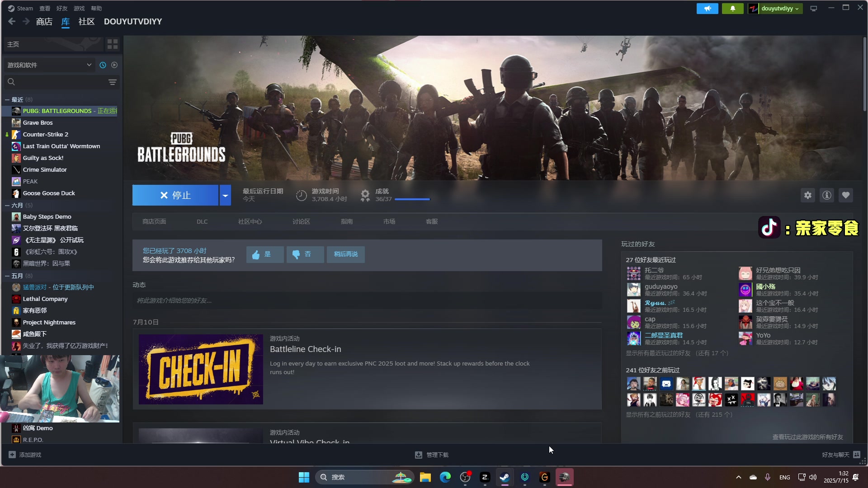Image resolution: width=868 pixels, height=488 pixels.
Task: Open the PUBG taskbar icon
Action: (x=564, y=477)
